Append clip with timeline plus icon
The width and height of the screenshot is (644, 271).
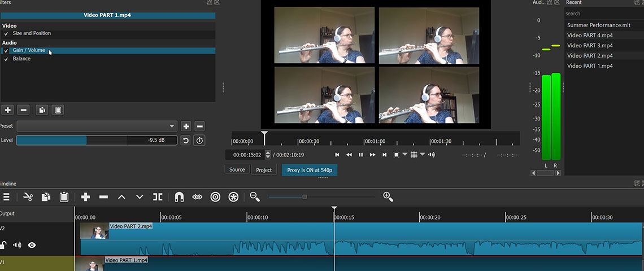click(85, 197)
